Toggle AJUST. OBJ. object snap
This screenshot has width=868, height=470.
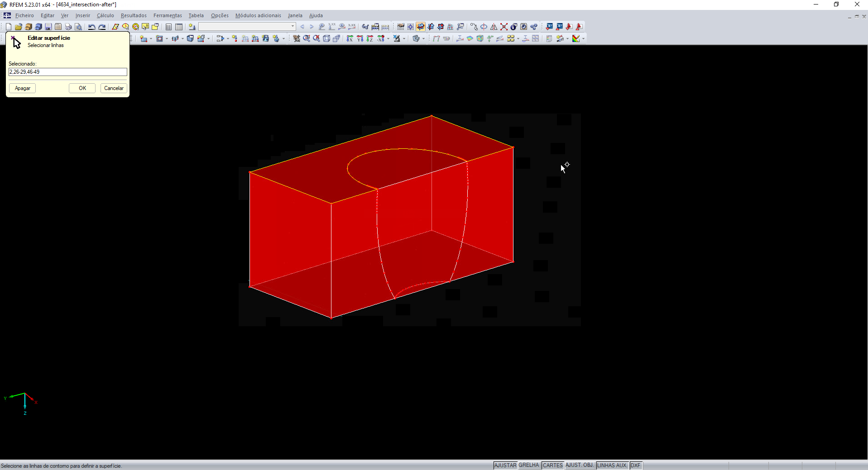580,465
